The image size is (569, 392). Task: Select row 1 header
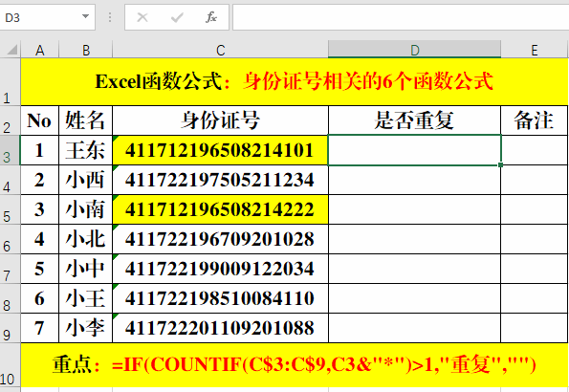[x=11, y=82]
